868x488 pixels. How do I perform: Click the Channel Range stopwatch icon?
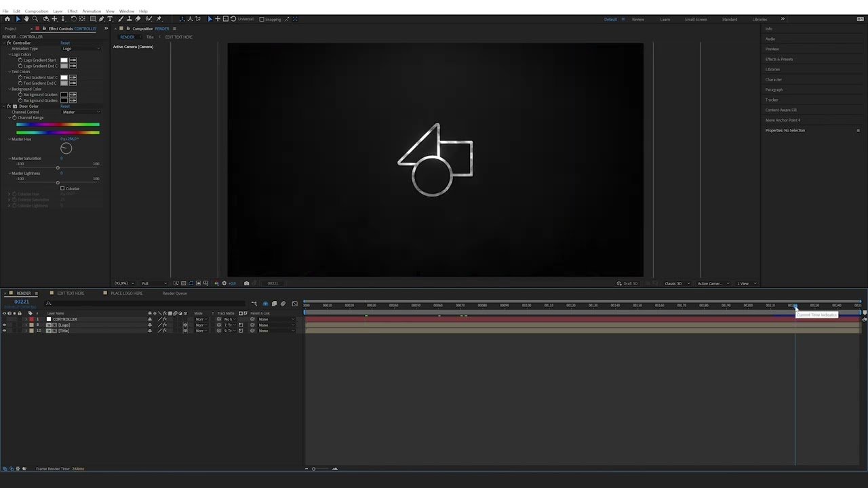point(14,118)
